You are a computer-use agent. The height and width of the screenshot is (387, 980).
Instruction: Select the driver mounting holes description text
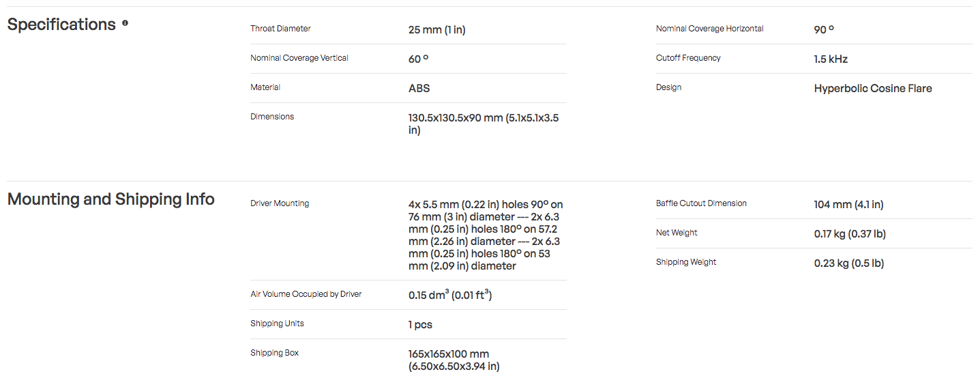(486, 235)
